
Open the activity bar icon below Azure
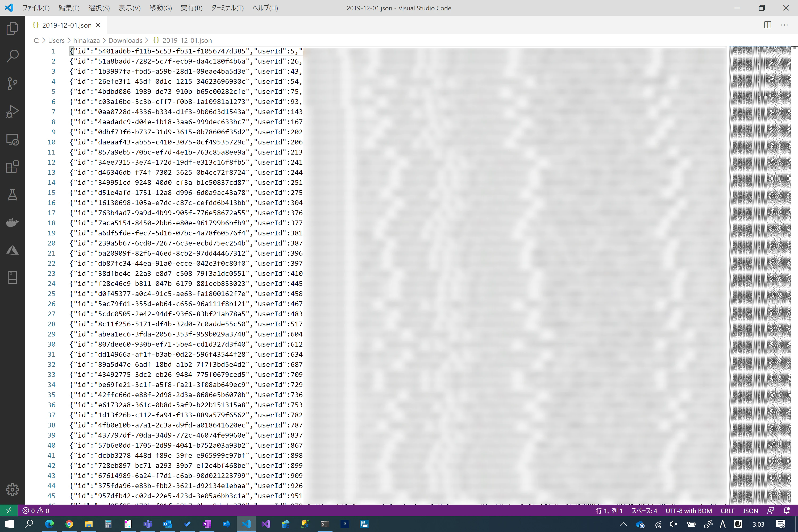13,277
